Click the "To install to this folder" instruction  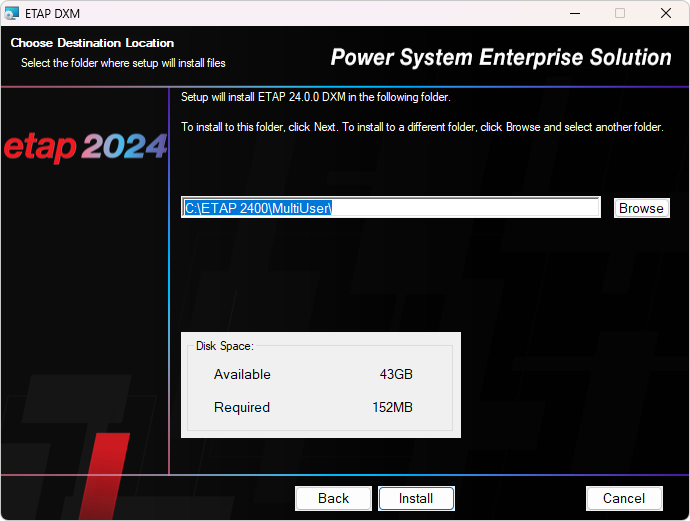pos(422,127)
